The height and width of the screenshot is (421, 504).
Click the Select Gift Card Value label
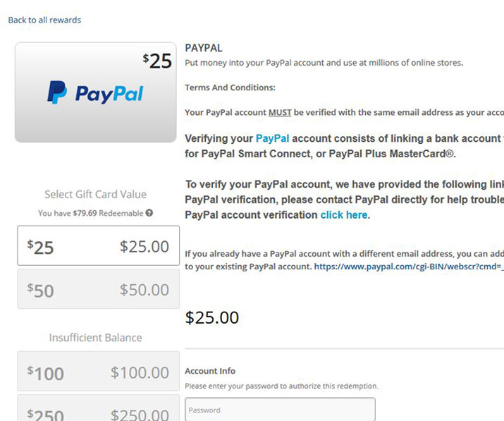pyautogui.click(x=96, y=195)
